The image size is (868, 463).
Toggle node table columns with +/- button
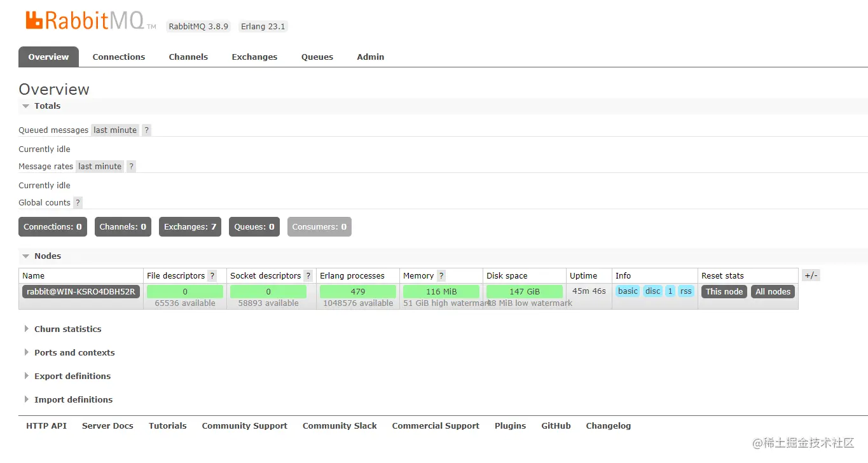811,275
